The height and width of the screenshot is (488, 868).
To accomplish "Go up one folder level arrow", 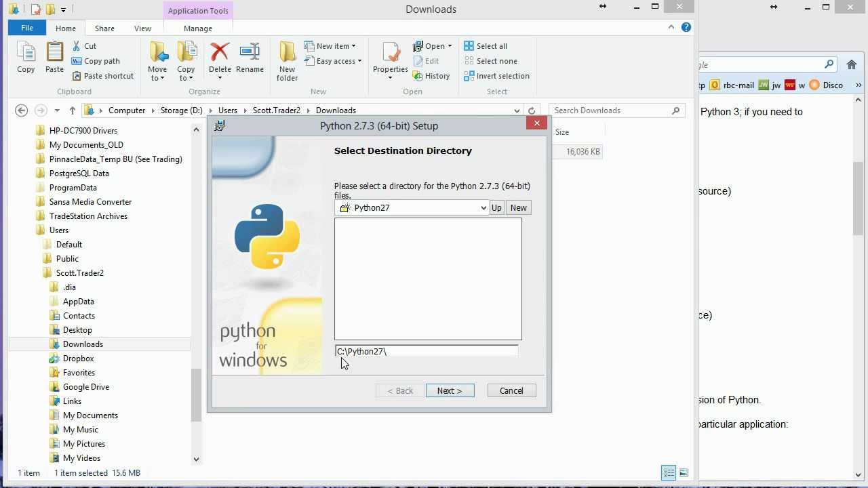I will point(73,110).
